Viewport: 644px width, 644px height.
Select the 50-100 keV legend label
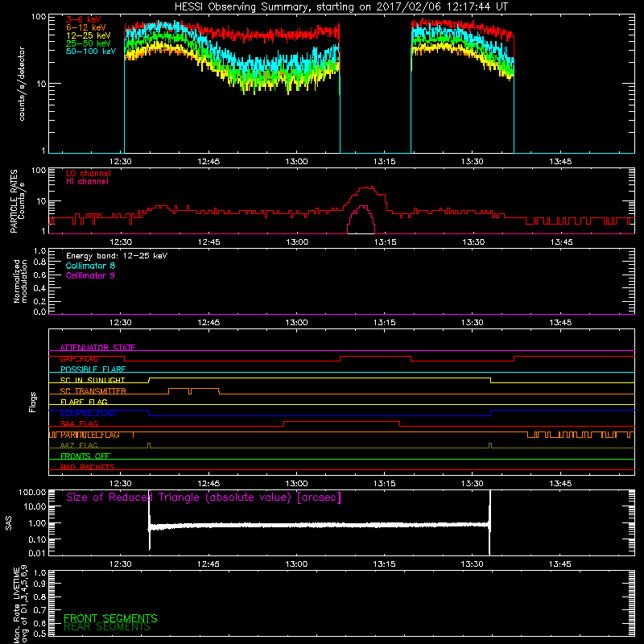[91, 52]
